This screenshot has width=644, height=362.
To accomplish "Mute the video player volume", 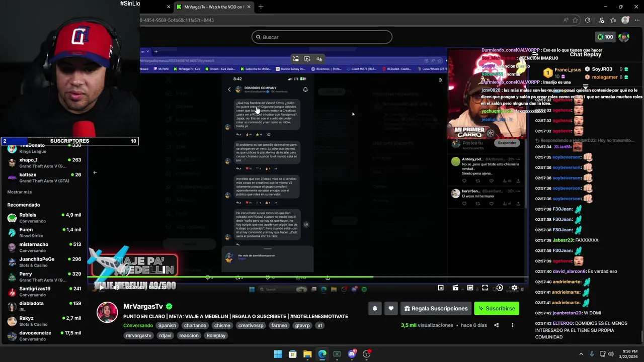I will pos(115,288).
